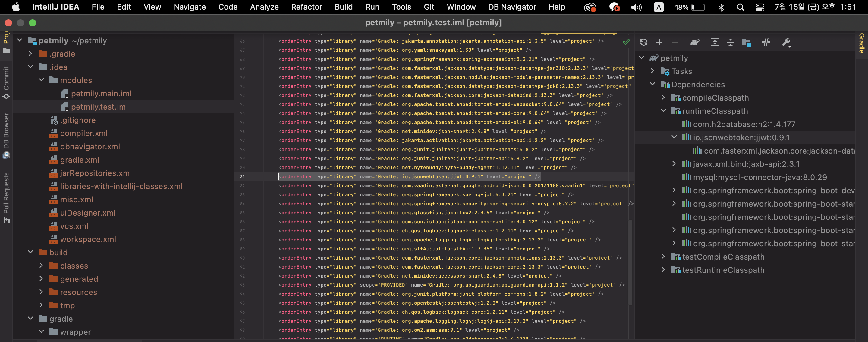The width and height of the screenshot is (868, 342).
Task: Open misc.xml file
Action: [77, 200]
